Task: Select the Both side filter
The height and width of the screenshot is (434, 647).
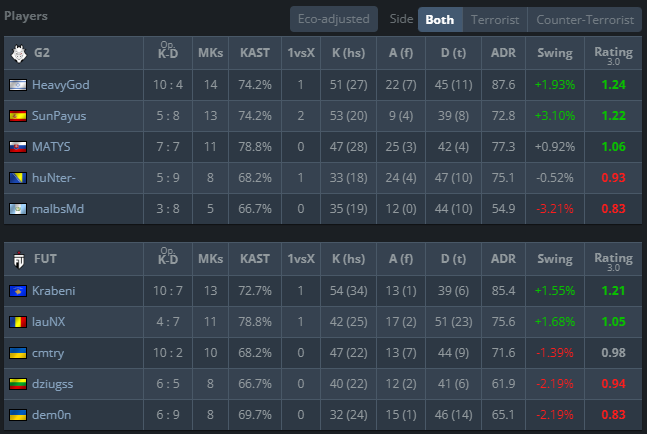Action: pos(439,19)
